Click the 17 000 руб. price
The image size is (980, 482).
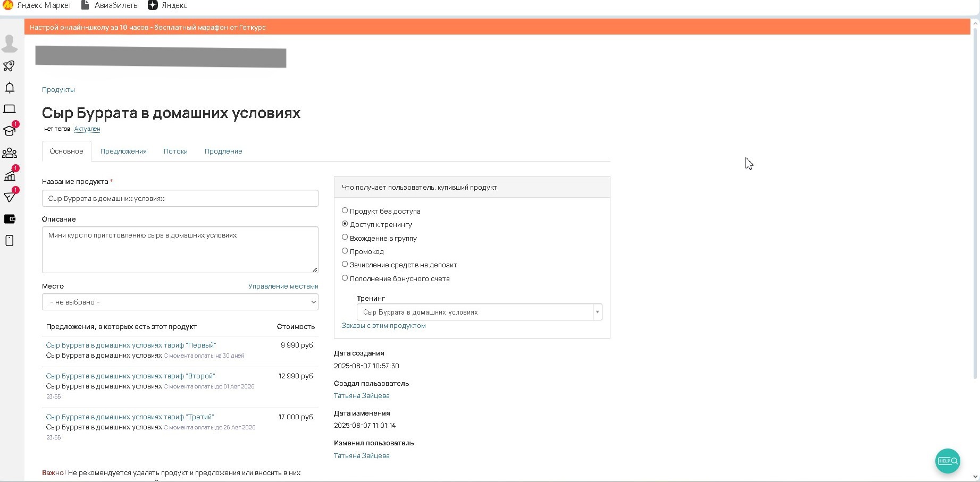click(297, 417)
